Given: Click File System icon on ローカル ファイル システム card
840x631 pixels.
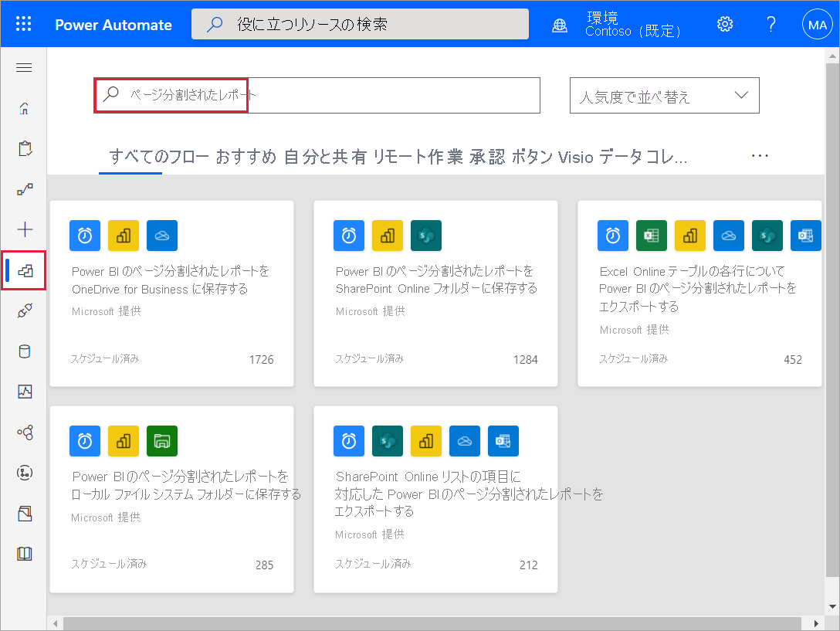Looking at the screenshot, I should (162, 441).
